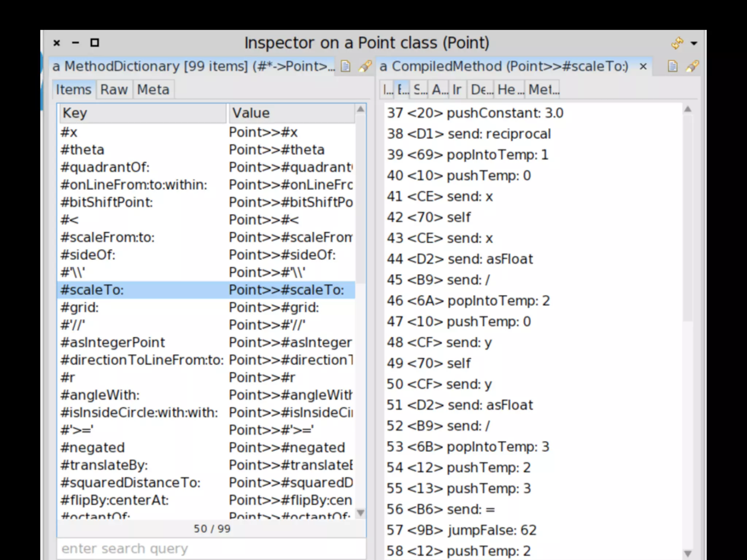The image size is (747, 560).
Task: Click the MethodDictionary pane title
Action: coord(193,66)
